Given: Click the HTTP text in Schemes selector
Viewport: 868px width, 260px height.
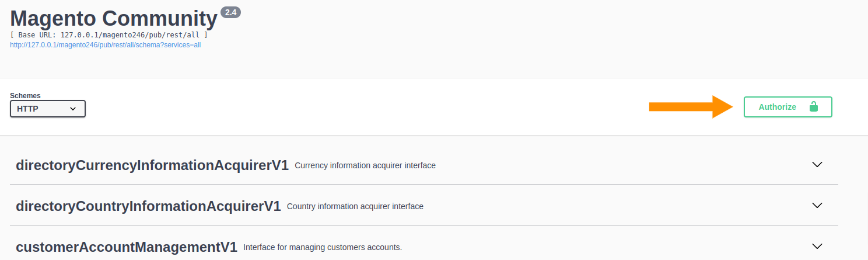Looking at the screenshot, I should point(27,109).
